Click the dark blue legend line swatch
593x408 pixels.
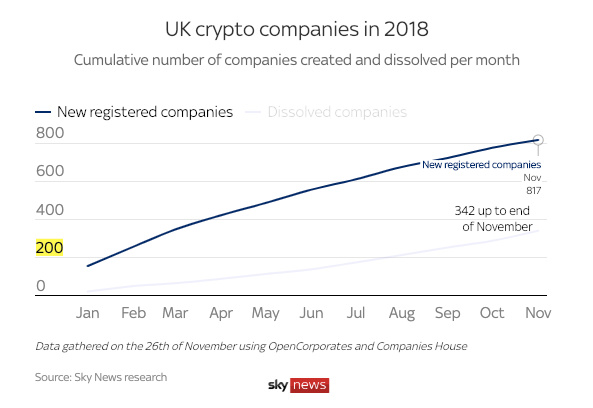click(43, 112)
